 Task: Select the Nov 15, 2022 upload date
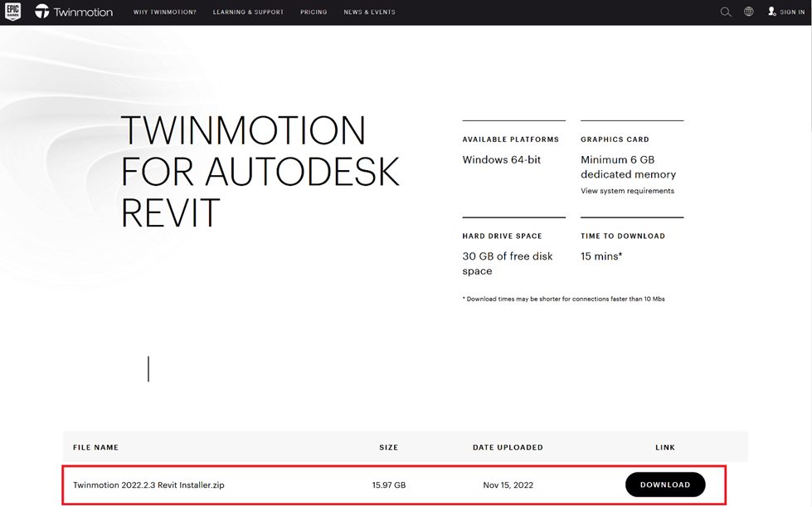[508, 485]
